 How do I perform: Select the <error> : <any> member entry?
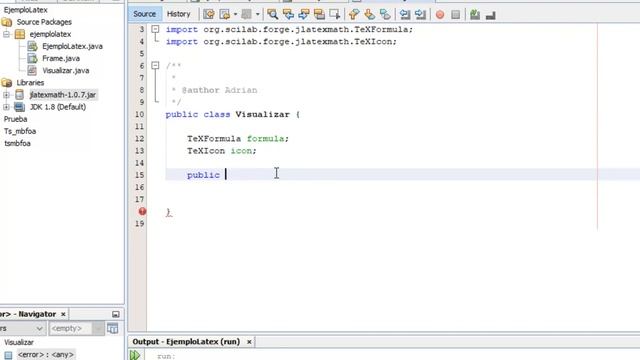46,355
